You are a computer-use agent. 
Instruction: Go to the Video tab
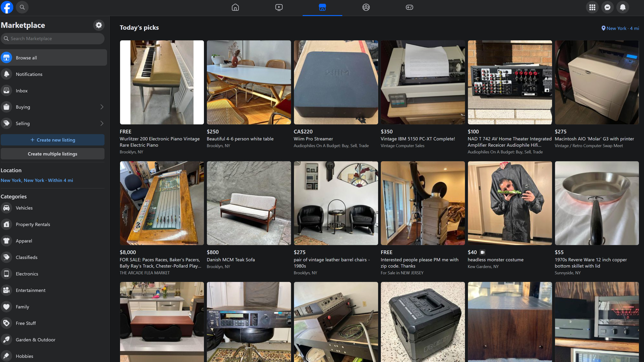point(279,7)
